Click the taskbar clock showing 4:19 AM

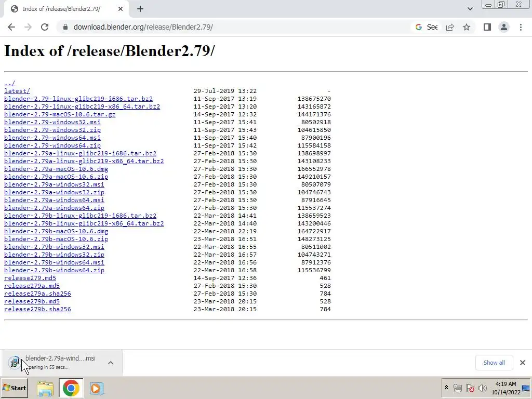(506, 388)
